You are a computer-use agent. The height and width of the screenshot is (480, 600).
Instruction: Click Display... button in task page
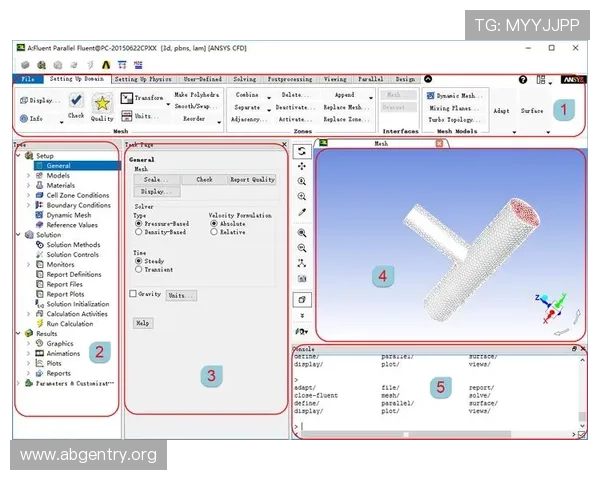[157, 191]
